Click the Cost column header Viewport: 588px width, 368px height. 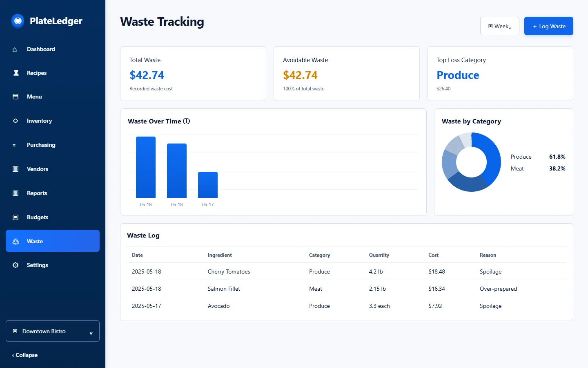point(433,255)
